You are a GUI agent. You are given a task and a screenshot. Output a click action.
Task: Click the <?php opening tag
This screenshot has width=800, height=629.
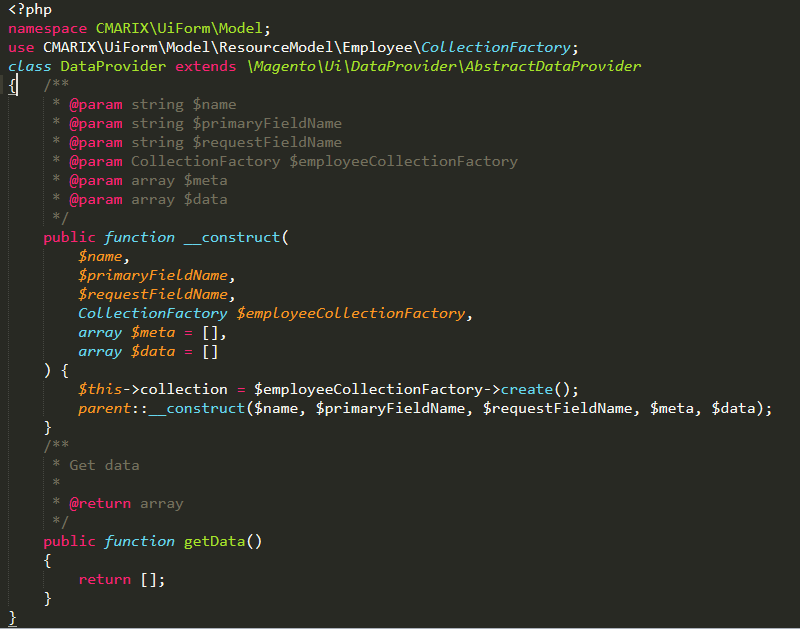tap(30, 9)
